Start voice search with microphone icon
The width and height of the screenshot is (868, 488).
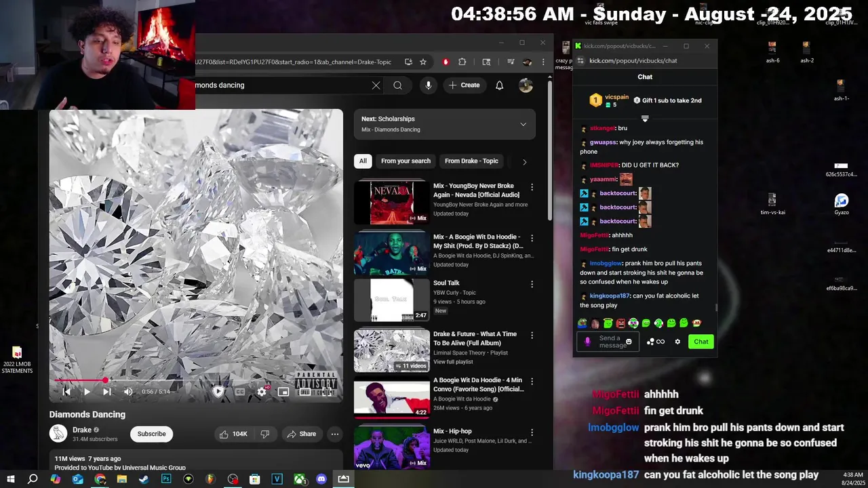[428, 85]
